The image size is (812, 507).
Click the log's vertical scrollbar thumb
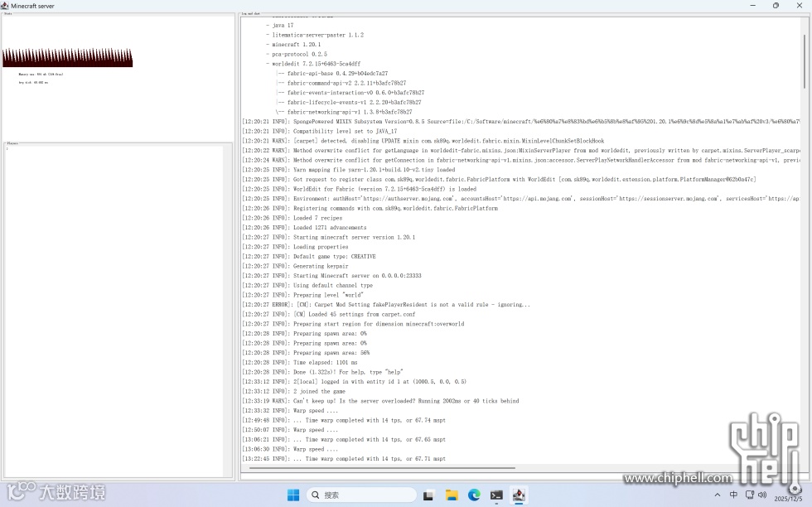pyautogui.click(x=805, y=60)
